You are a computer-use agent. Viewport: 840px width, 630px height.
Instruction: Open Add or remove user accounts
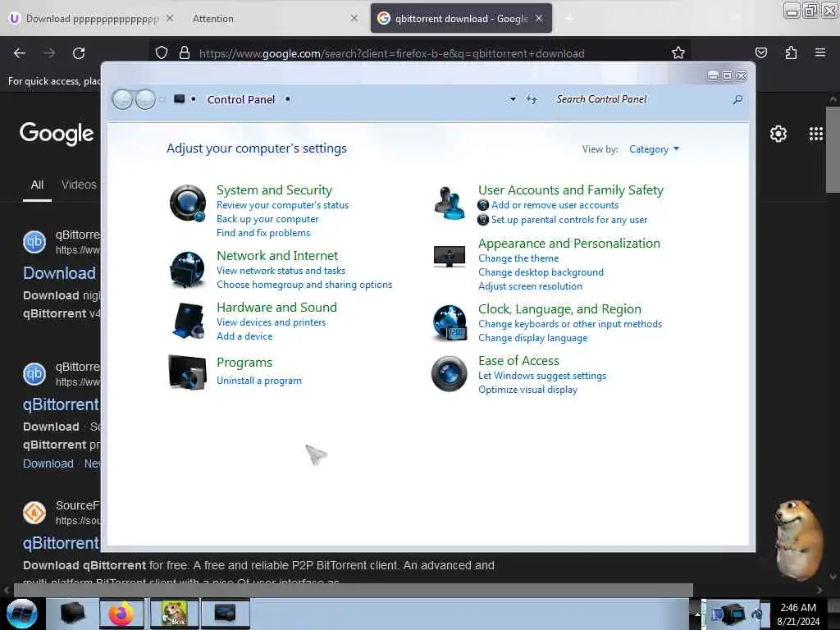point(555,205)
